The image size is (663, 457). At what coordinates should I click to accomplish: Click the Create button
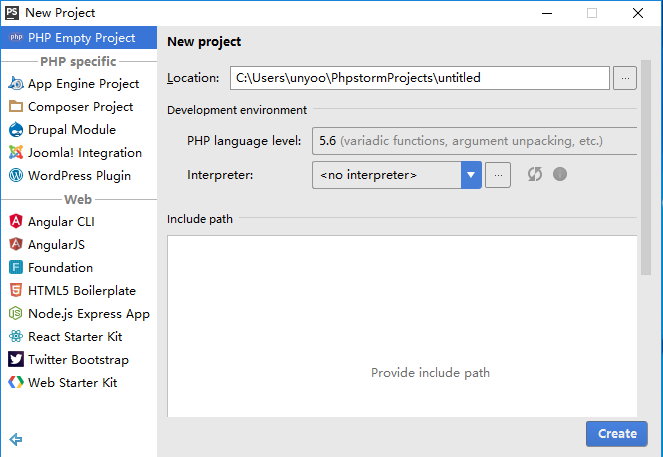(617, 434)
